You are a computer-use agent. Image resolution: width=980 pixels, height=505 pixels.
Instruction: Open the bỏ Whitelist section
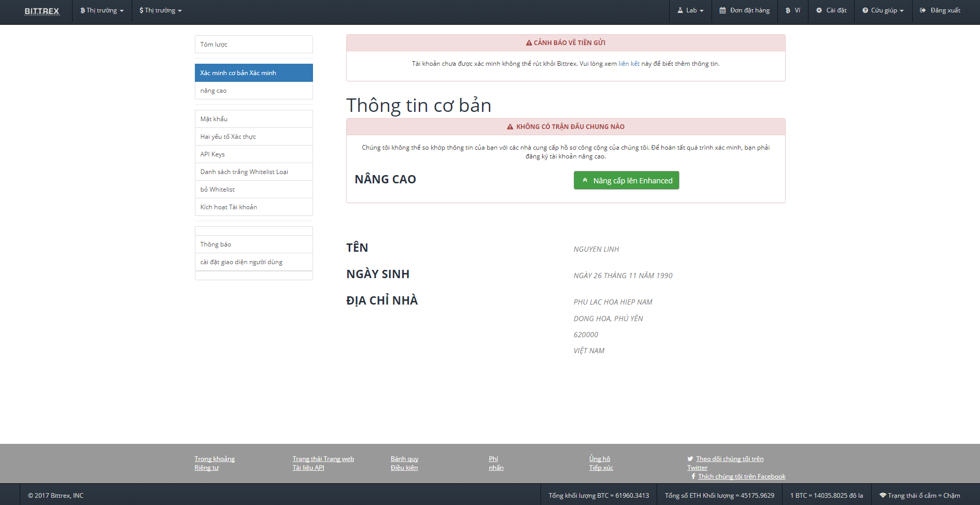point(254,190)
